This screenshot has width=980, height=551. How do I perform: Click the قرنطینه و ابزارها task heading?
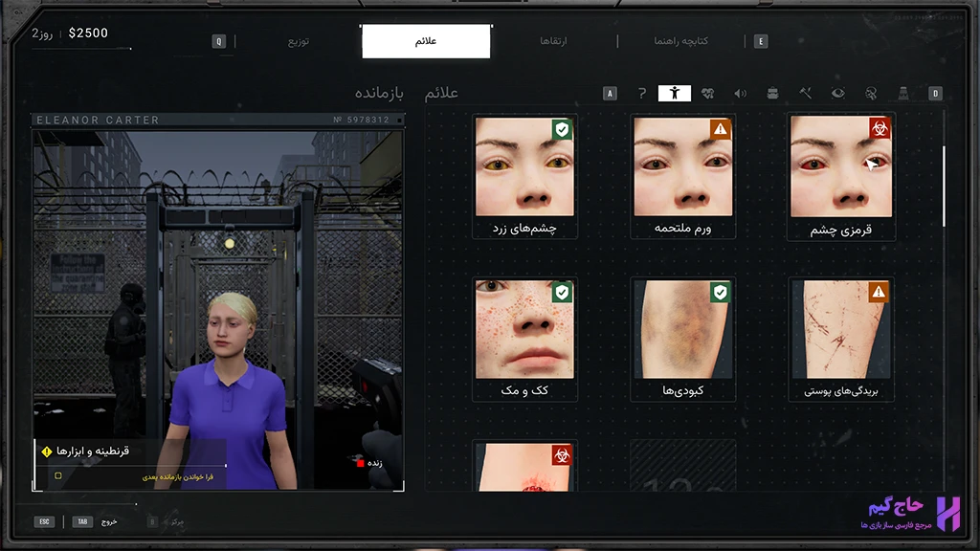coord(93,452)
